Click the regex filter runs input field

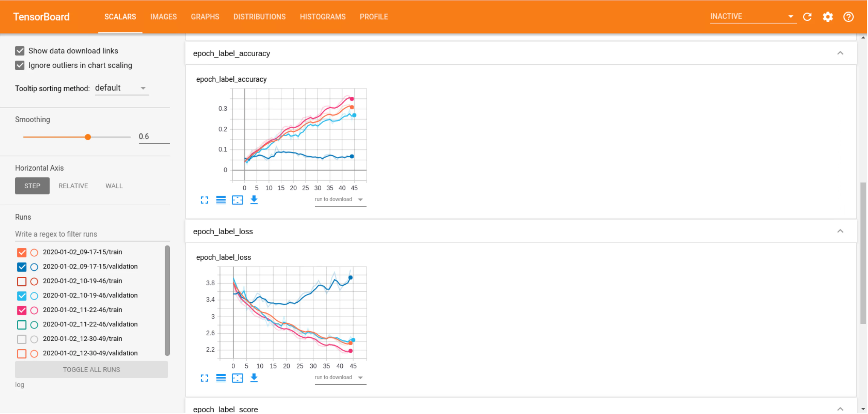click(92, 234)
